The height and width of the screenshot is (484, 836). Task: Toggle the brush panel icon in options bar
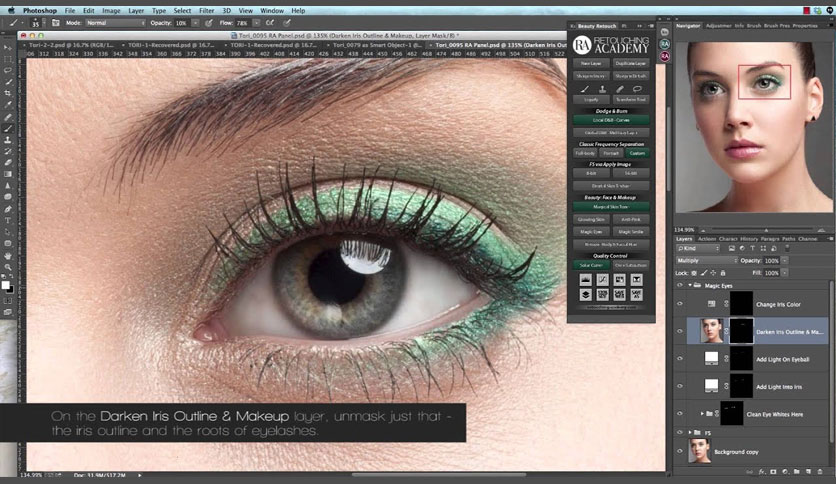pos(55,23)
